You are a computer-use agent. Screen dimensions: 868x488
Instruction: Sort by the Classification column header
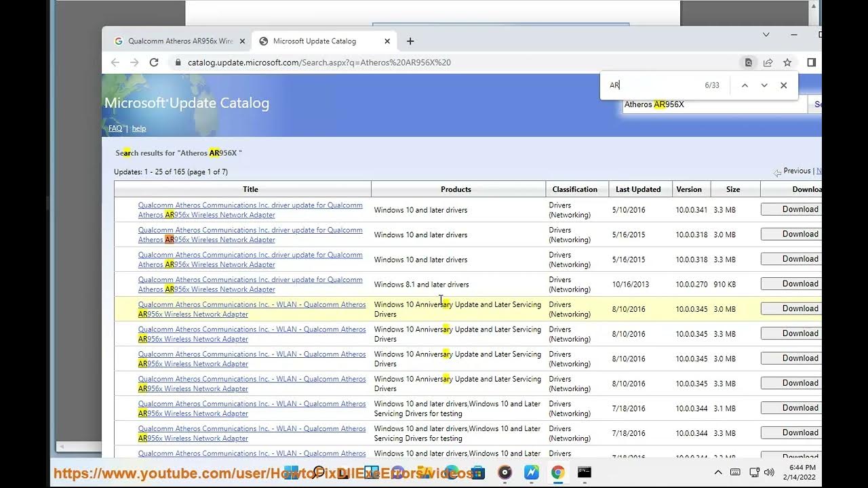(575, 189)
